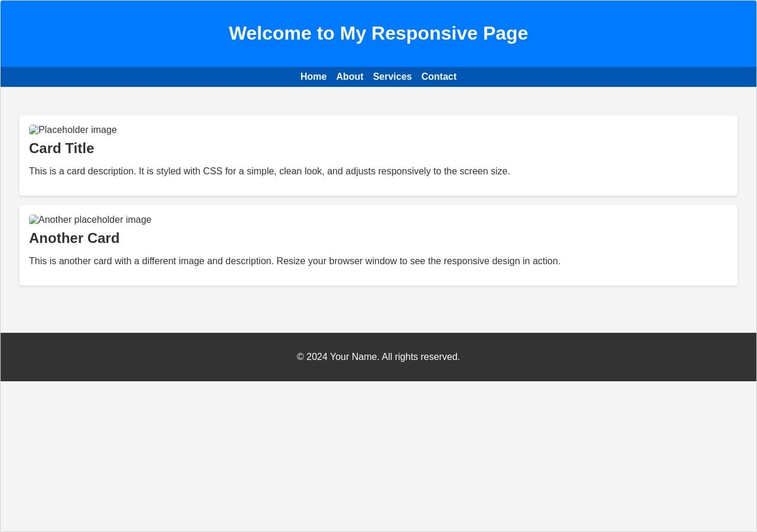Select the Contact navigation link

(439, 76)
